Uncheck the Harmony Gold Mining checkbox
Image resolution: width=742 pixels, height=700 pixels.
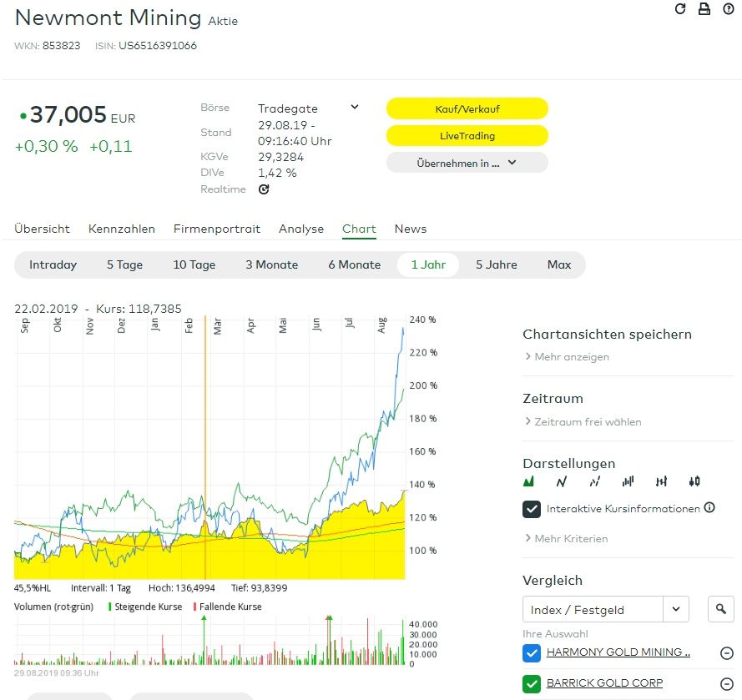(x=532, y=653)
